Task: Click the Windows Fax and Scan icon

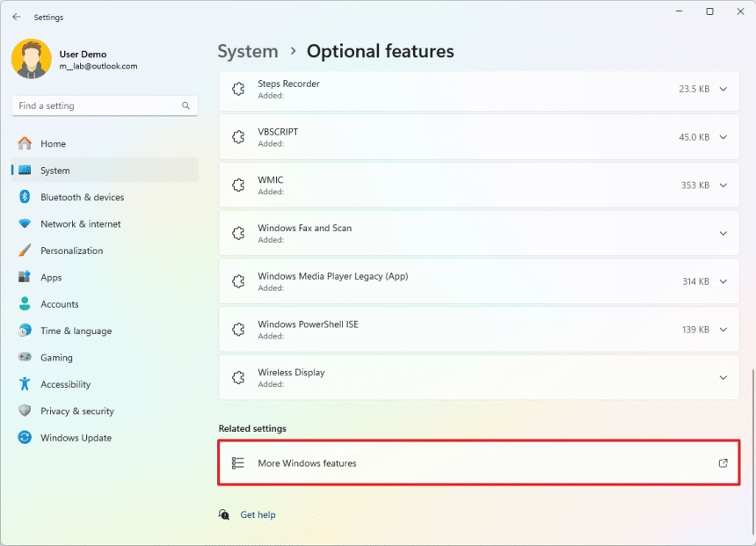Action: pyautogui.click(x=238, y=234)
